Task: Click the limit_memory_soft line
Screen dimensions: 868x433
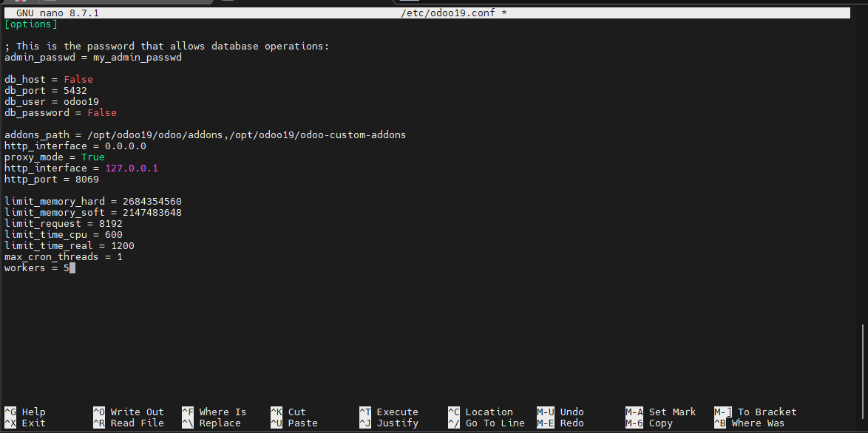Action: coord(93,212)
